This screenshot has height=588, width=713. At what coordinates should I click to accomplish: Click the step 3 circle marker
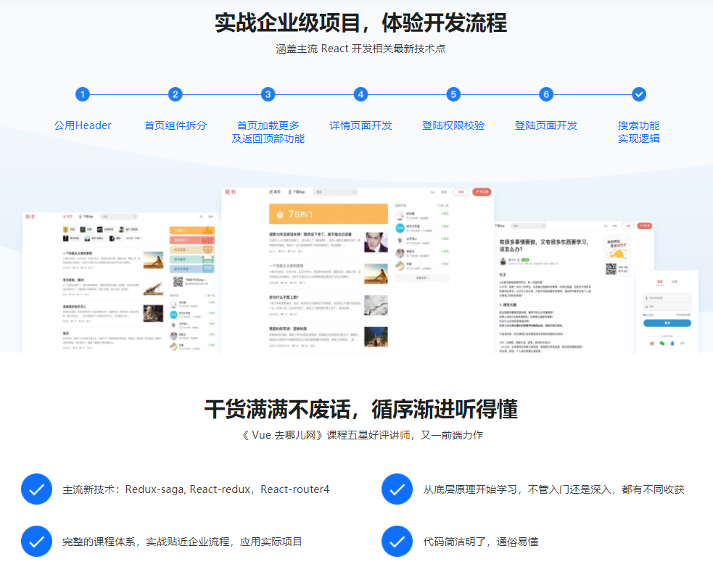click(268, 94)
